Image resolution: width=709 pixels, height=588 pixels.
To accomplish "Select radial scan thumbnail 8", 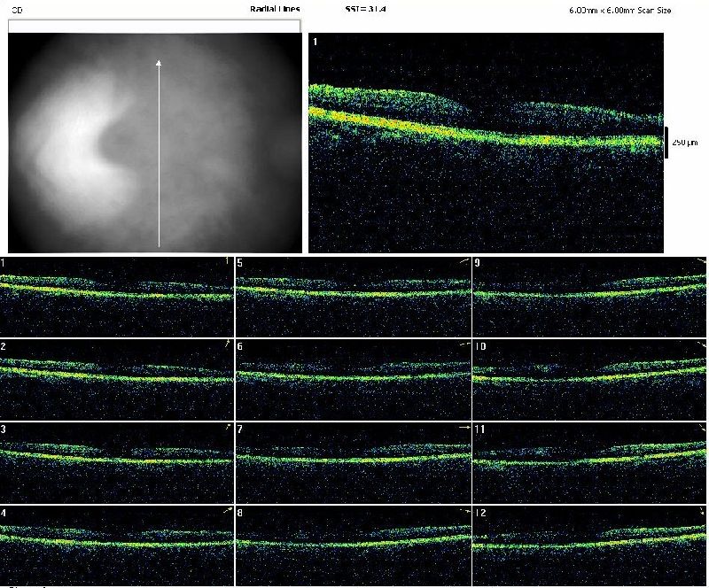I will point(353,545).
